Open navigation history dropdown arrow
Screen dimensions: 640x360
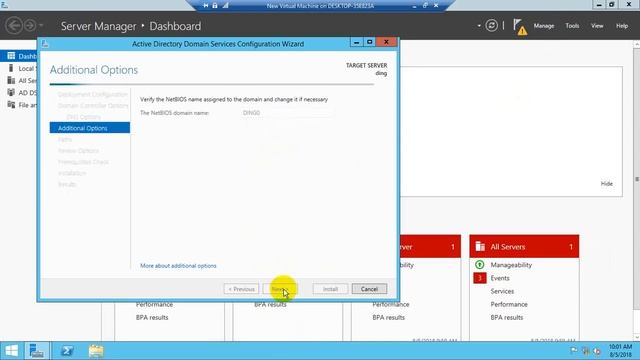pyautogui.click(x=41, y=26)
